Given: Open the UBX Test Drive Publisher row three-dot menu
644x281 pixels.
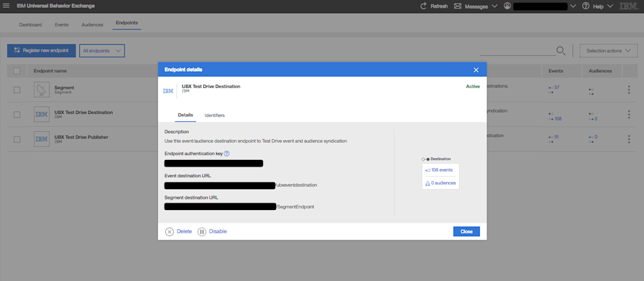Looking at the screenshot, I should pos(629,139).
